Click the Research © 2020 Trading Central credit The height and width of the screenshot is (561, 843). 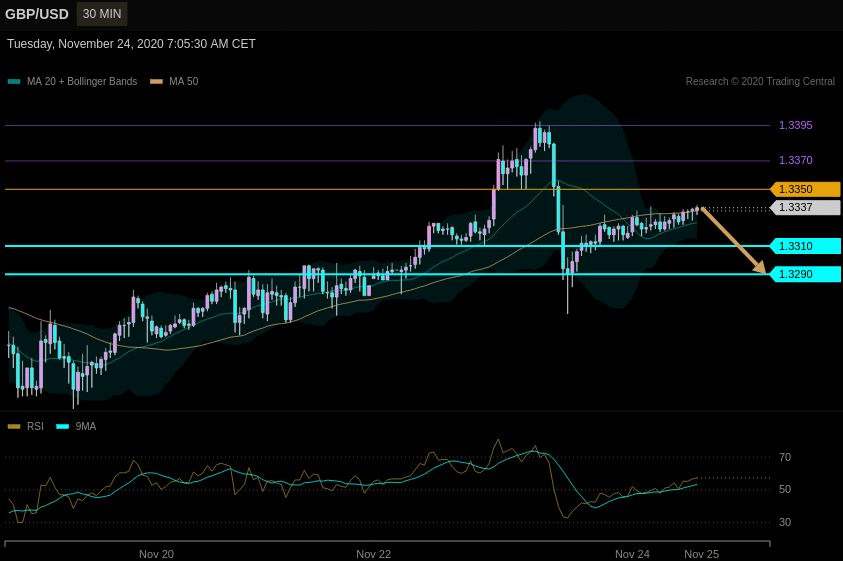760,81
